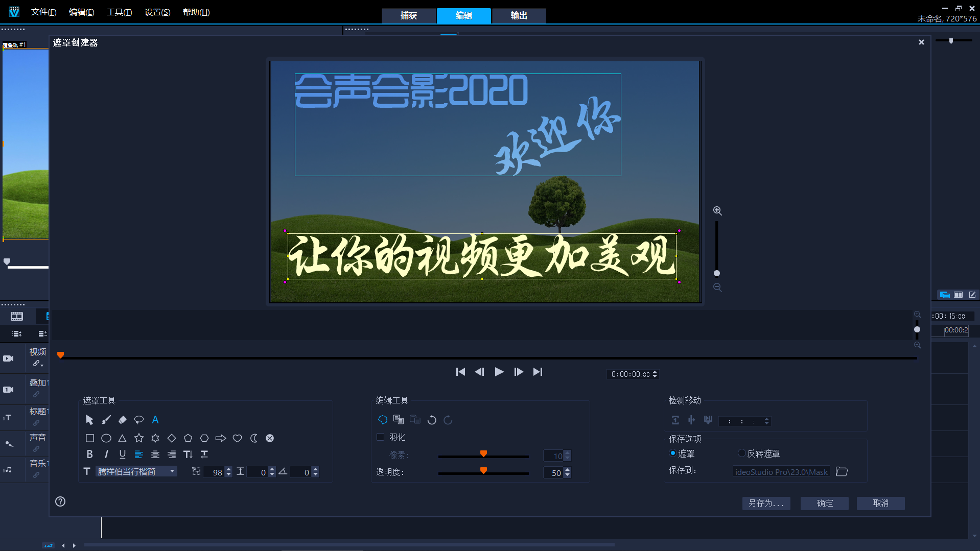
Task: Click the clear mask X icon
Action: tap(270, 438)
